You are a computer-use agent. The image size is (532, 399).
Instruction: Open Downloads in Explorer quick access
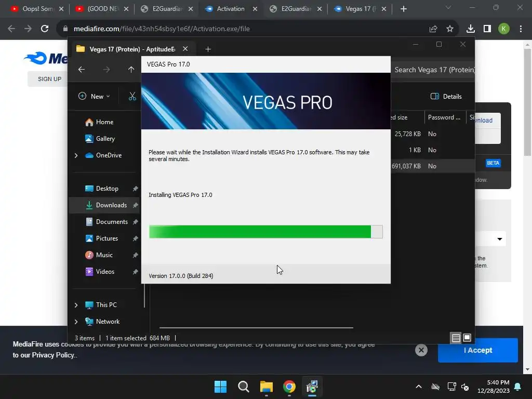point(104,205)
